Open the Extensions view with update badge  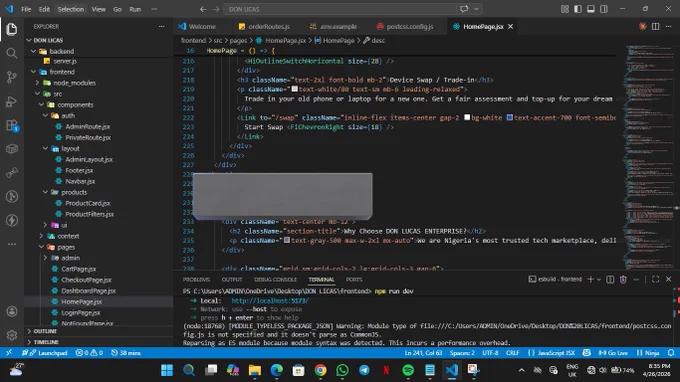pos(12,125)
